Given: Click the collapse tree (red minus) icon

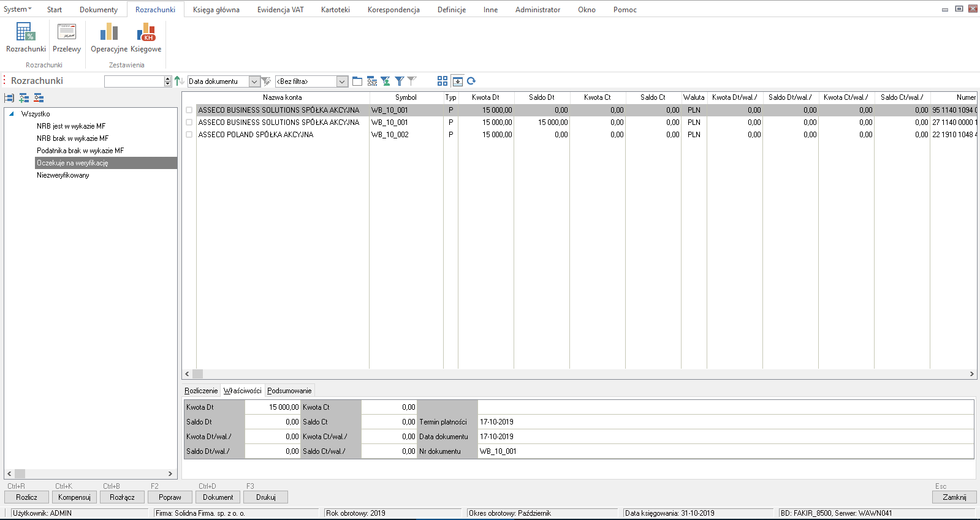Looking at the screenshot, I should 39,98.
